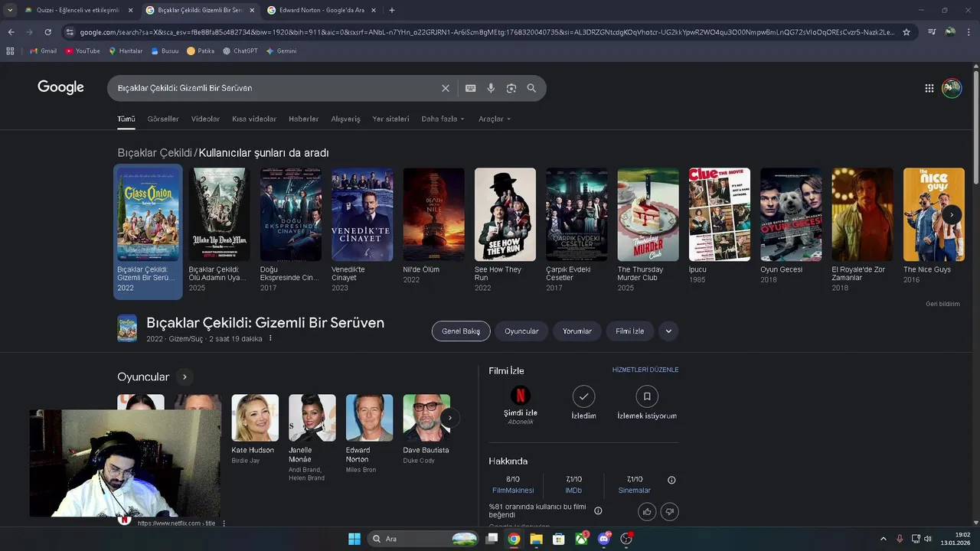Viewport: 980px width, 551px height.
Task: Expand the Araçlar search tools
Action: tap(495, 119)
